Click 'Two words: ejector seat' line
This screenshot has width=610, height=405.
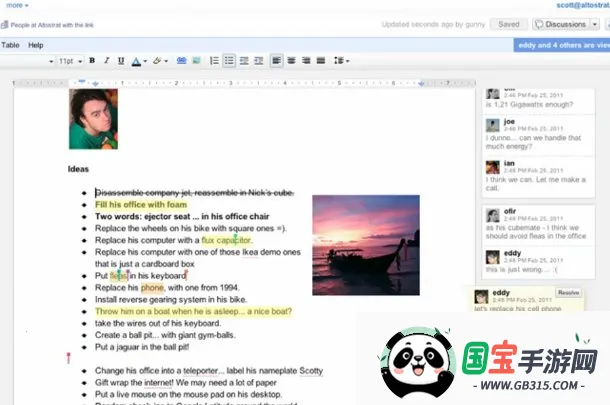[x=182, y=217]
